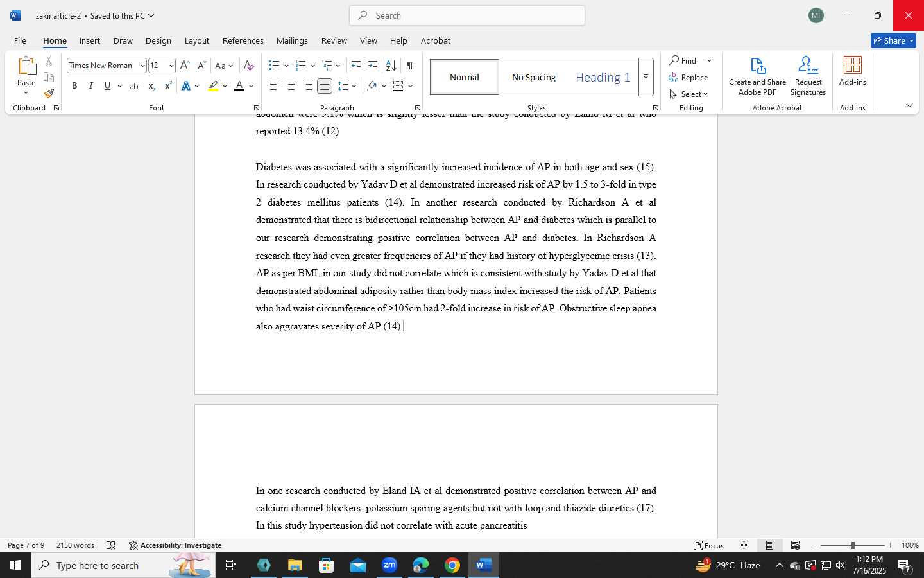Switch to the Insert tab

[90, 40]
